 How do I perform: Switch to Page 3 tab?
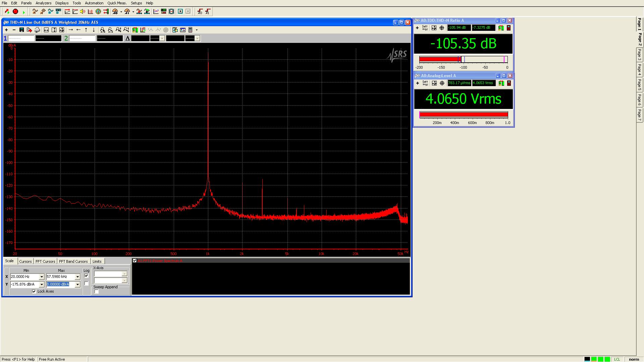coord(640,55)
